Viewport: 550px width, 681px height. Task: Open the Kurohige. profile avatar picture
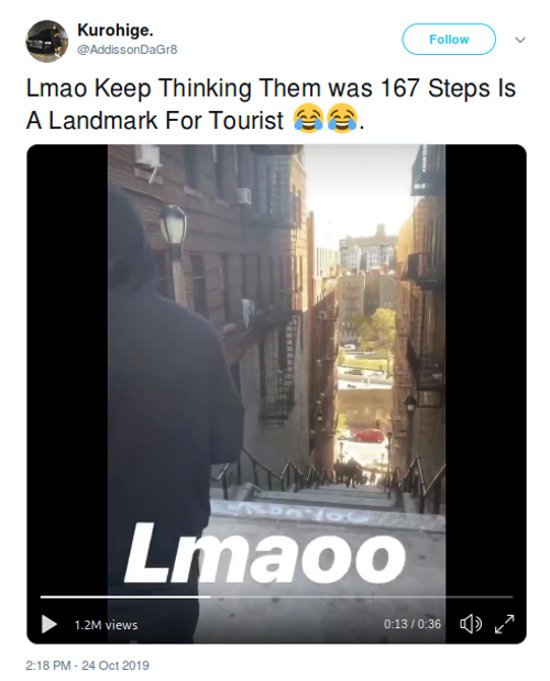[47, 41]
